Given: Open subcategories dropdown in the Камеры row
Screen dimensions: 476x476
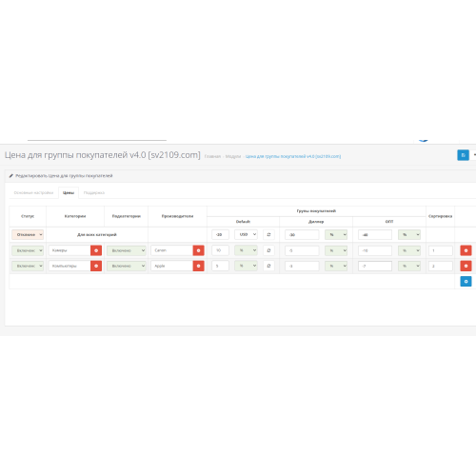Looking at the screenshot, I should click(x=127, y=250).
